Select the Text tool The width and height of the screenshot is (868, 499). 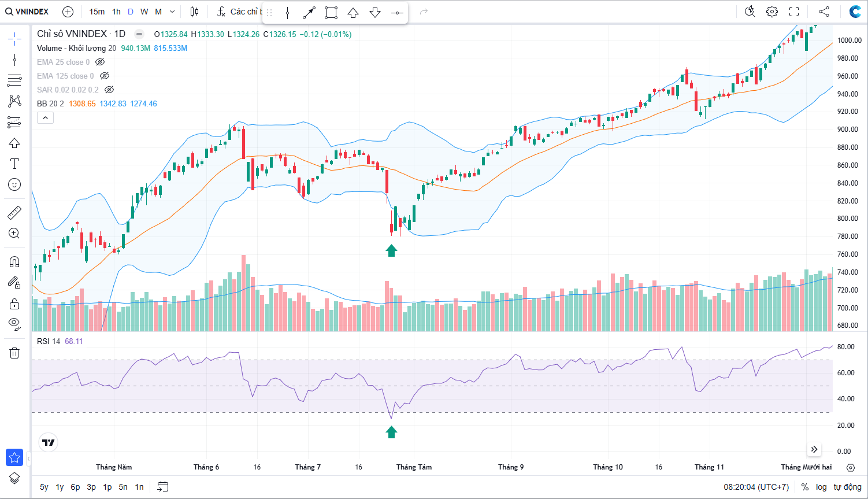pyautogui.click(x=14, y=164)
